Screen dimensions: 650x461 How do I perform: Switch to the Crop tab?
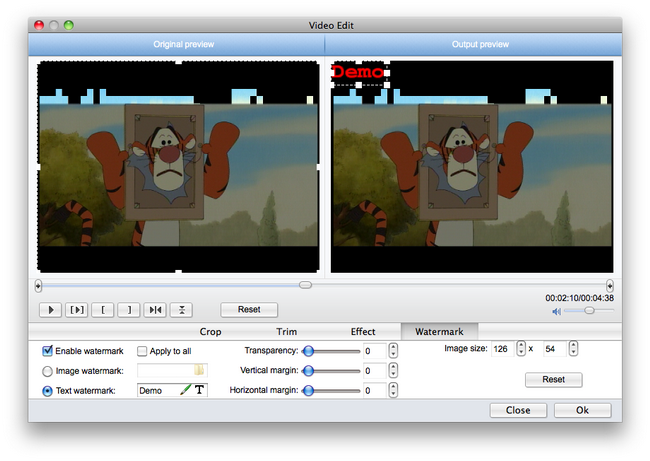(210, 332)
